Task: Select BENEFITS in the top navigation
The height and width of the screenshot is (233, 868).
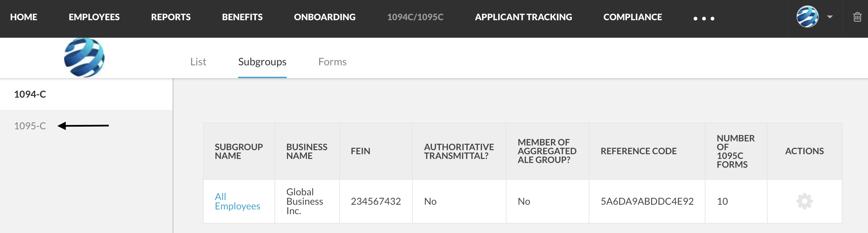Action: pyautogui.click(x=242, y=17)
